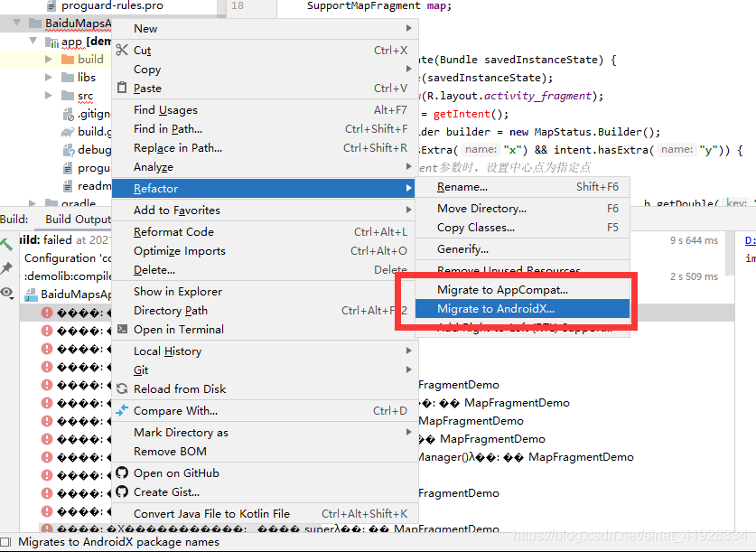Click the ':demolib:compile' build task row
The width and height of the screenshot is (756, 552).
pyautogui.click(x=68, y=276)
